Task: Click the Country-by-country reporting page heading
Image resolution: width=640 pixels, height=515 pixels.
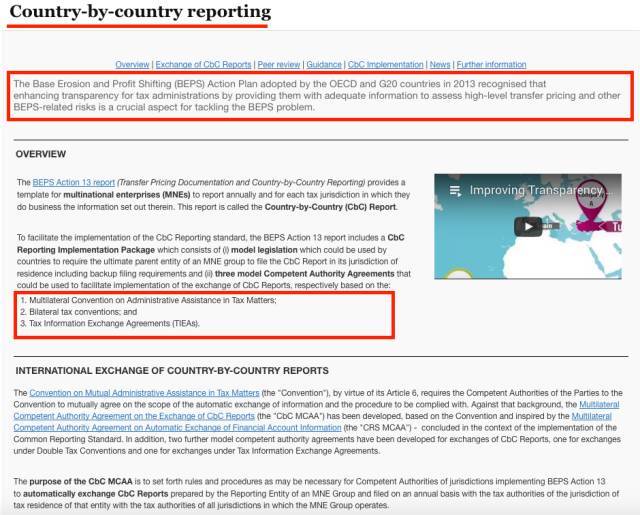Action: [x=139, y=13]
